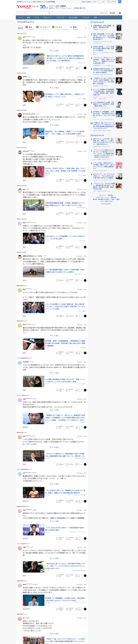Open マイページ link
Viewport: 138px width, 644px height.
(103, 13)
